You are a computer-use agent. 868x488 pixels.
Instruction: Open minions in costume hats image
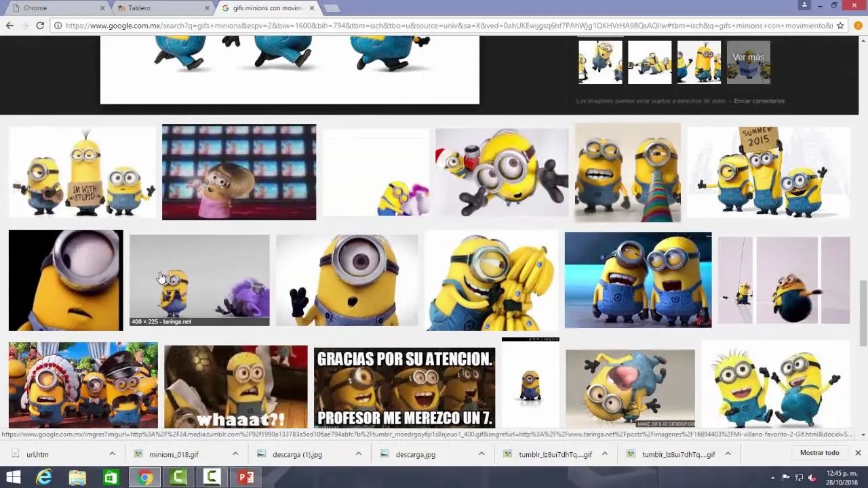tap(83, 385)
